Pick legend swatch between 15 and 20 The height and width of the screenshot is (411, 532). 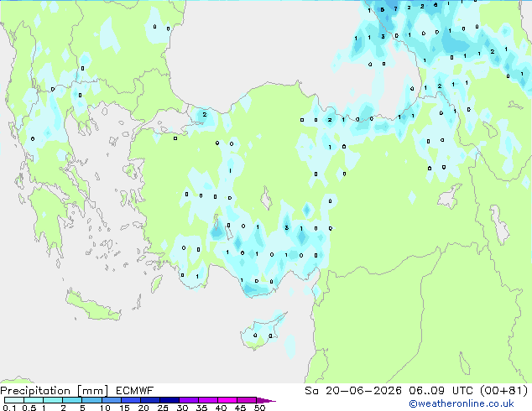130,400
